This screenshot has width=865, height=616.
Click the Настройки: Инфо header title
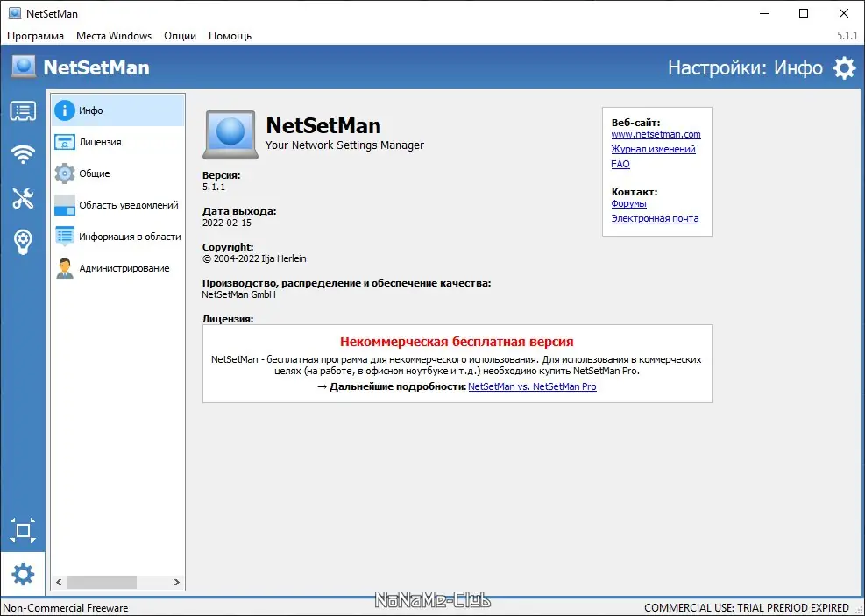click(745, 67)
